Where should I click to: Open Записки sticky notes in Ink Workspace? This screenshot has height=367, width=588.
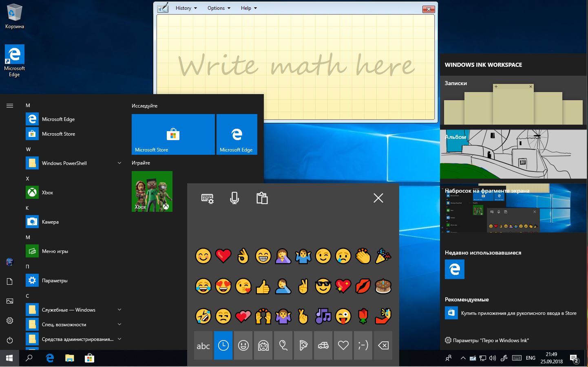(513, 101)
